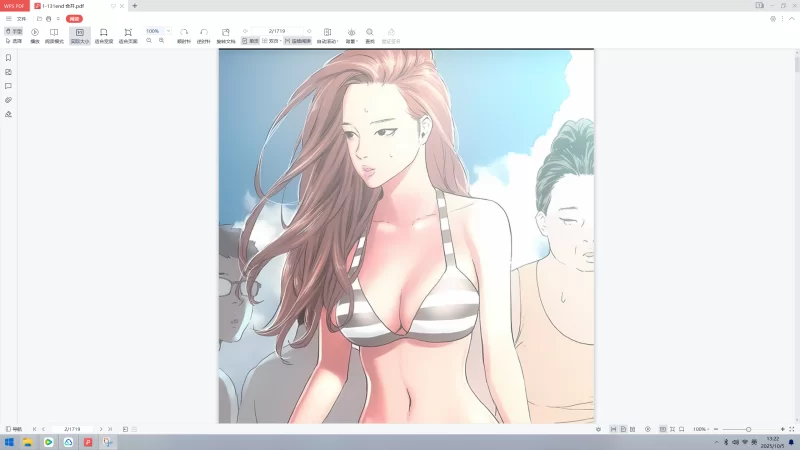
Task: Open the page thumbnails panel in sidebar
Action: pos(8,72)
